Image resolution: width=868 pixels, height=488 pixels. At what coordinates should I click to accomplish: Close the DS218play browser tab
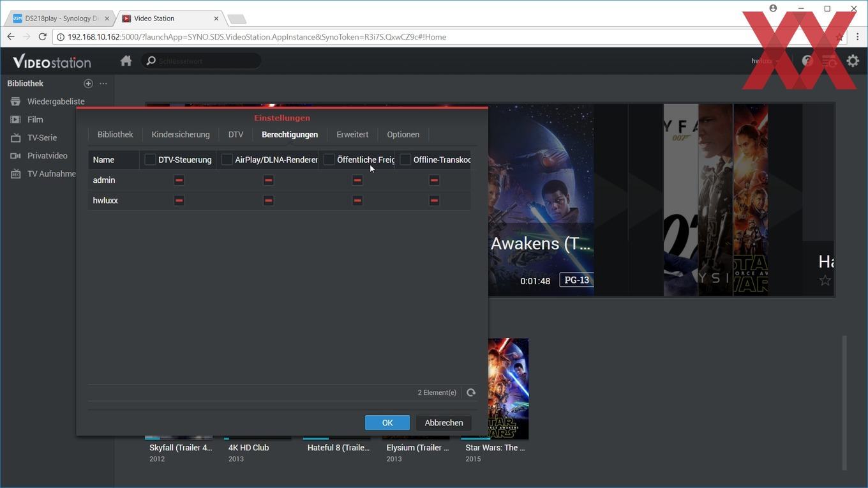coord(107,19)
